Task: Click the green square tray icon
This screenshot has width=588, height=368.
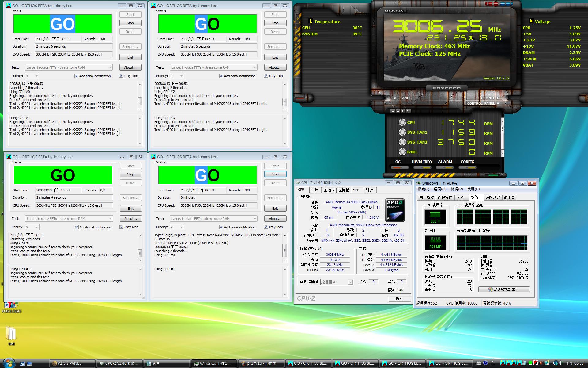Action: click(530, 363)
